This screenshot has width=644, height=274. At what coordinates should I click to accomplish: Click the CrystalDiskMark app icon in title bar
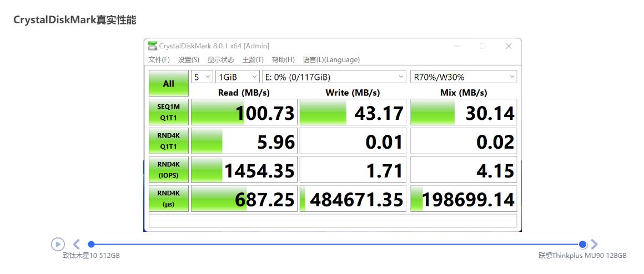coord(153,46)
